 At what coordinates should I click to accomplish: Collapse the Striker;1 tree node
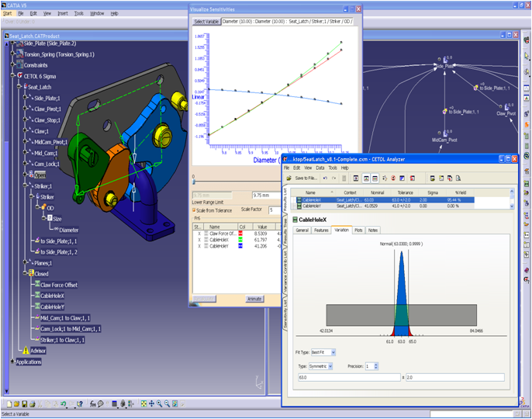(25, 185)
